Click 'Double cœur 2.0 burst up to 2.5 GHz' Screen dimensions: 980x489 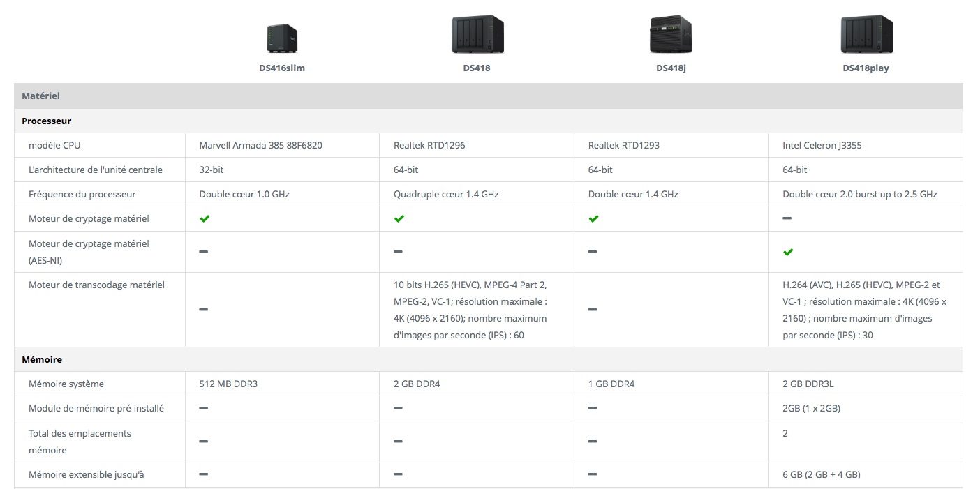[x=860, y=194]
